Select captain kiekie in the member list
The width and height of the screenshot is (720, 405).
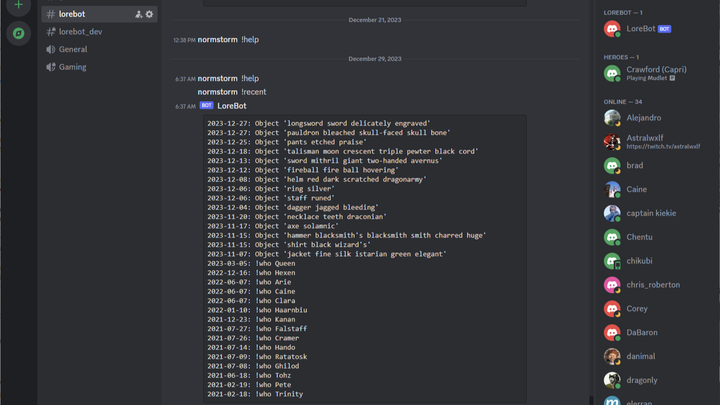(652, 213)
